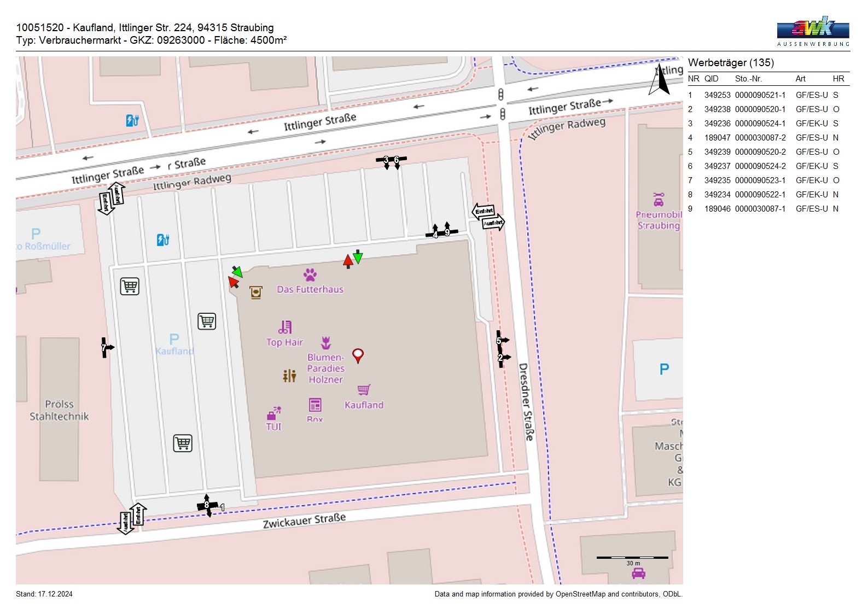Select the Blumen-Paradies Holzner flower icon
The image size is (868, 614).
coord(326,343)
